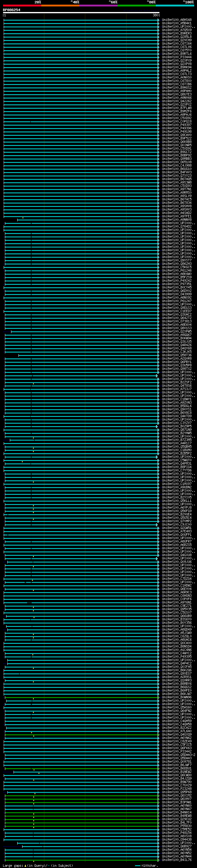
Task: Click the =100char. scale legend
Action: (146, 866)
